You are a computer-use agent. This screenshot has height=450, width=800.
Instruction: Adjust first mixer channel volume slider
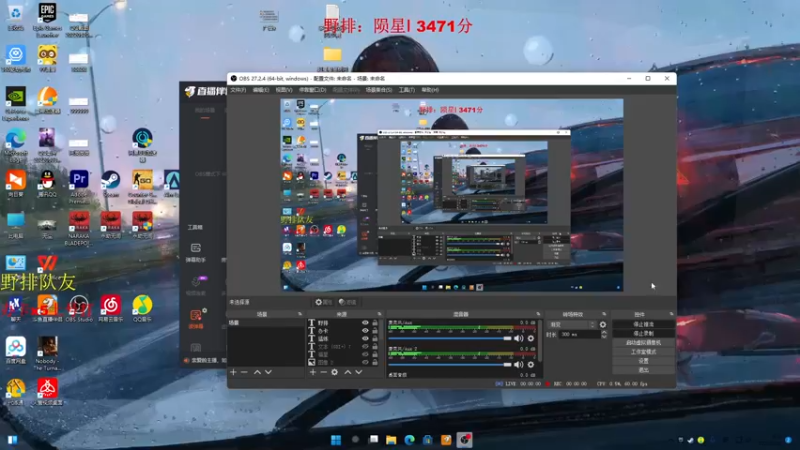449,338
